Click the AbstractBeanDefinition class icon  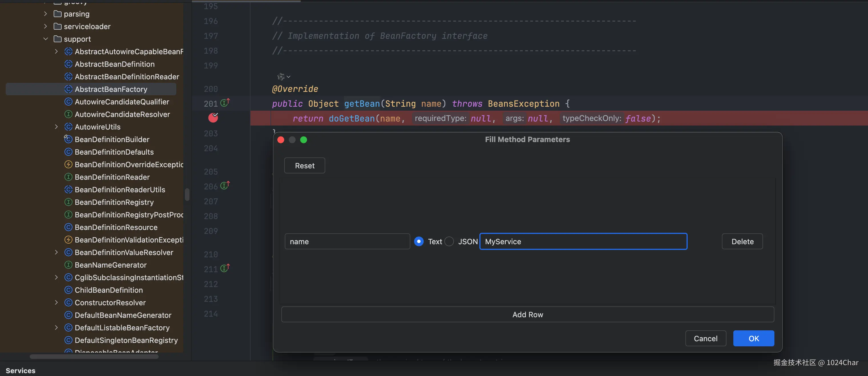click(x=68, y=64)
